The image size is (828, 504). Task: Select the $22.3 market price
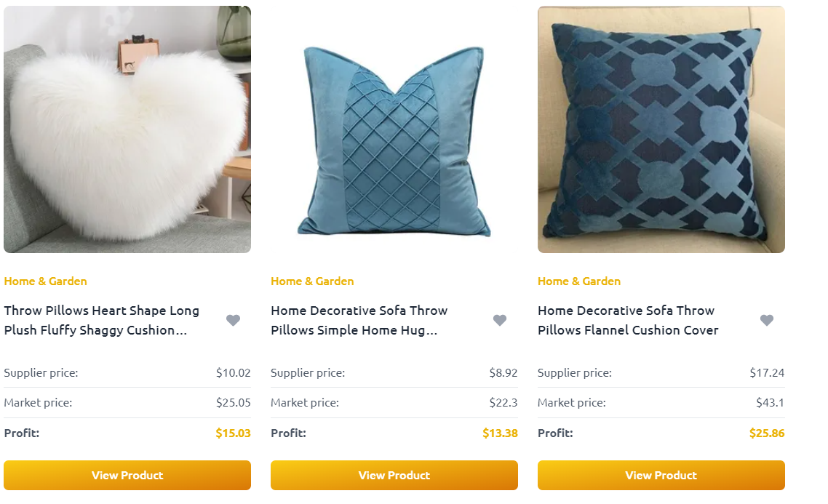[503, 403]
